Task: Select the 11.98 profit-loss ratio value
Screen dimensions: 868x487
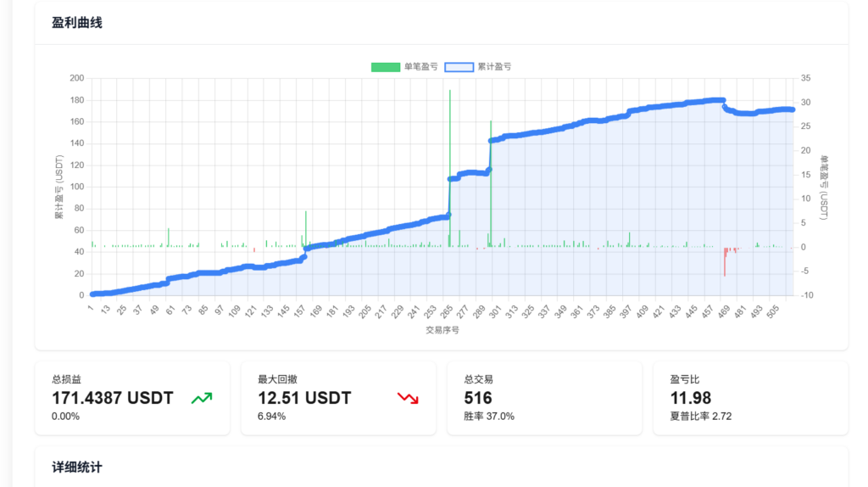Action: coord(690,398)
